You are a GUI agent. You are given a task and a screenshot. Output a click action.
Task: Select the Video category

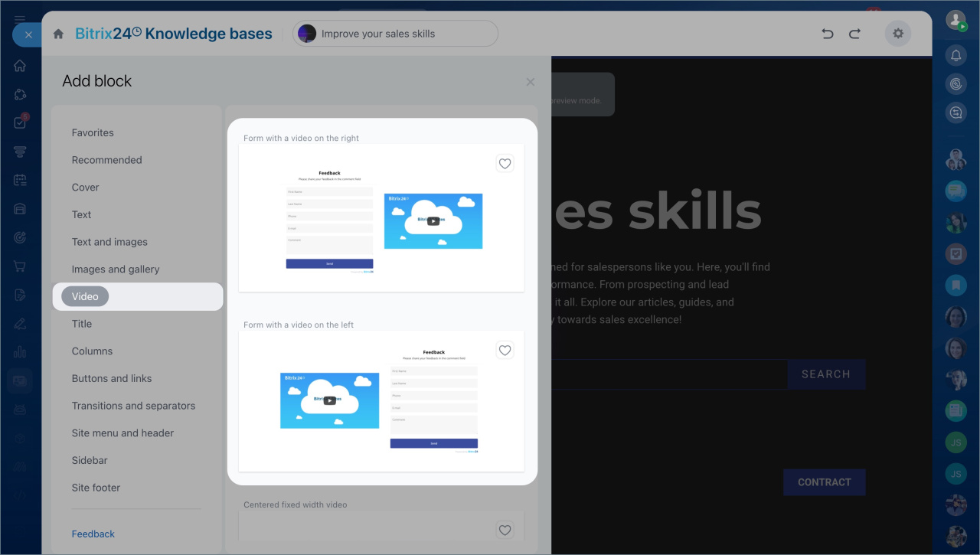tap(86, 296)
